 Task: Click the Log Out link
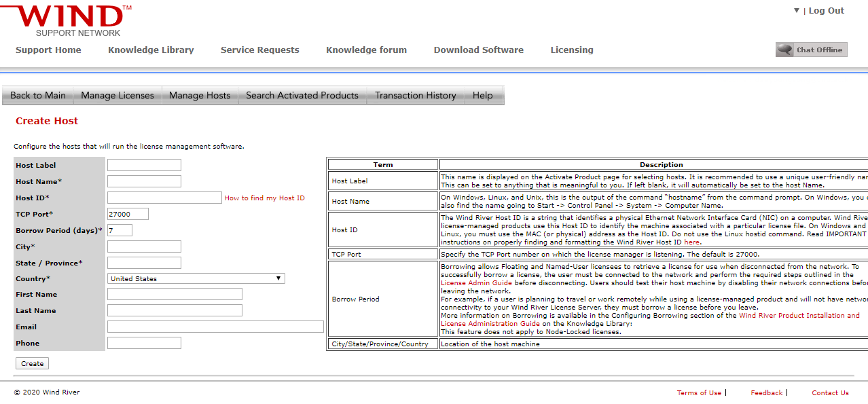[x=826, y=11]
